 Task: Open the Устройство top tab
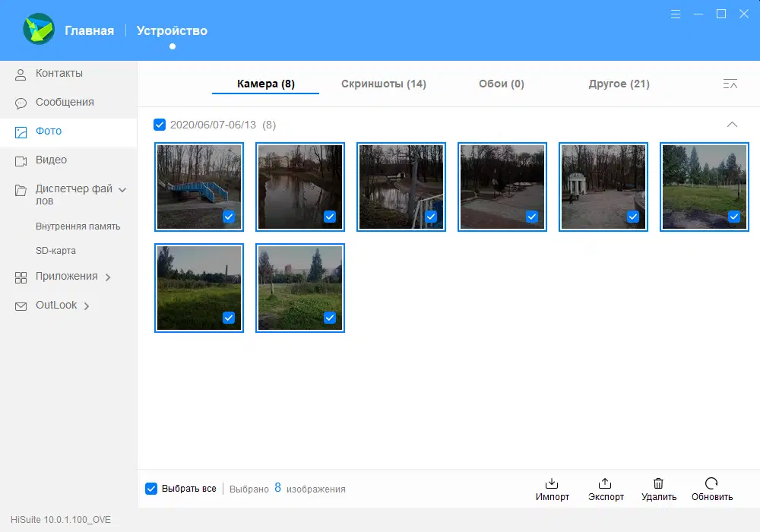[172, 30]
